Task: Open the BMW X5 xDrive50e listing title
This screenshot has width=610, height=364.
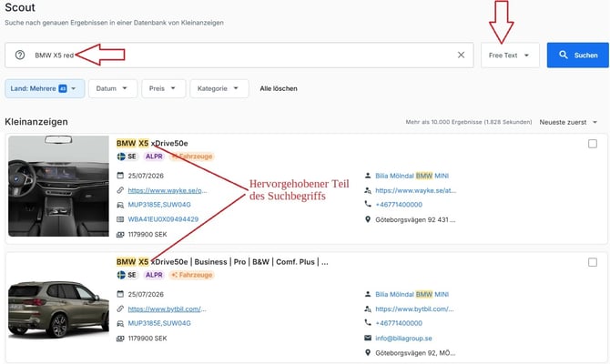Action: click(152, 144)
